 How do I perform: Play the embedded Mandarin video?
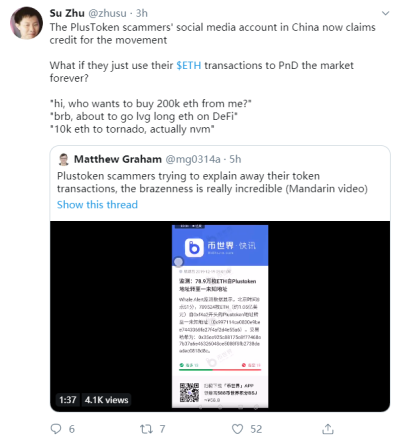(220, 316)
